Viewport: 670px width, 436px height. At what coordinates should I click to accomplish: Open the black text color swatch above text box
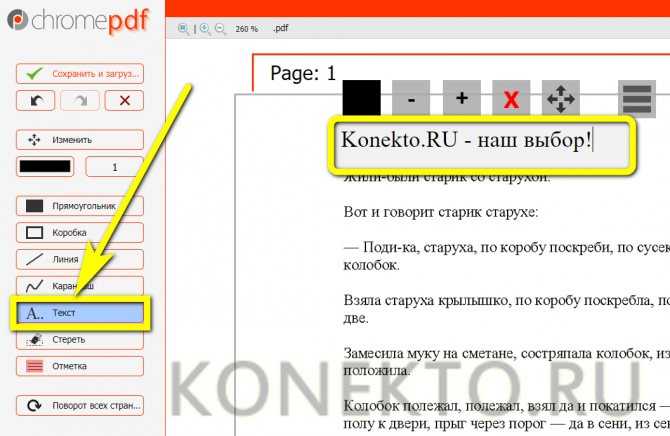361,98
